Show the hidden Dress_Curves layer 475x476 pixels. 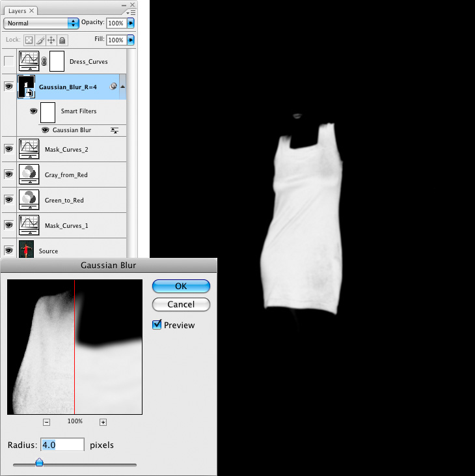coord(8,62)
